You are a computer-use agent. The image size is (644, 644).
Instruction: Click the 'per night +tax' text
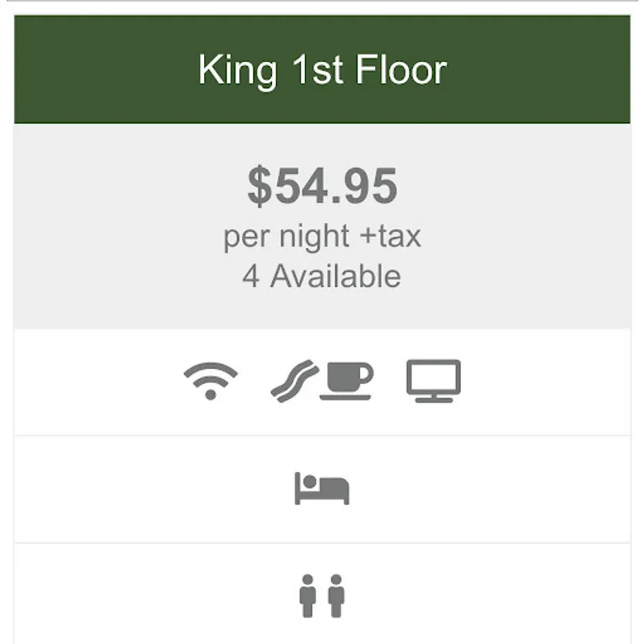(x=323, y=237)
